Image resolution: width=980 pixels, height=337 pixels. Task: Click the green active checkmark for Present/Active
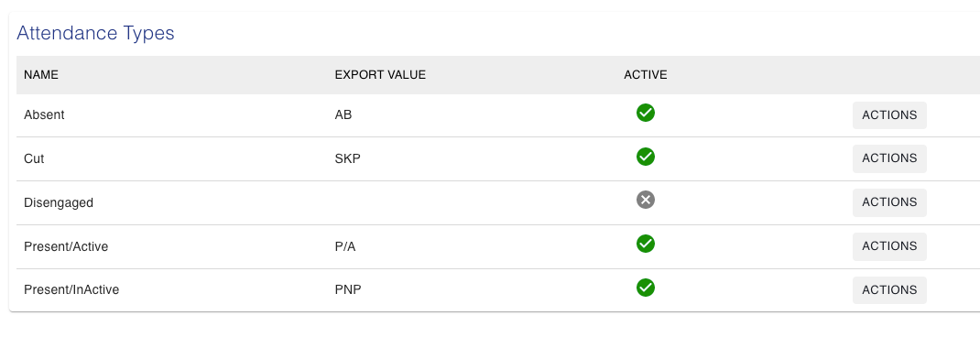pos(645,244)
